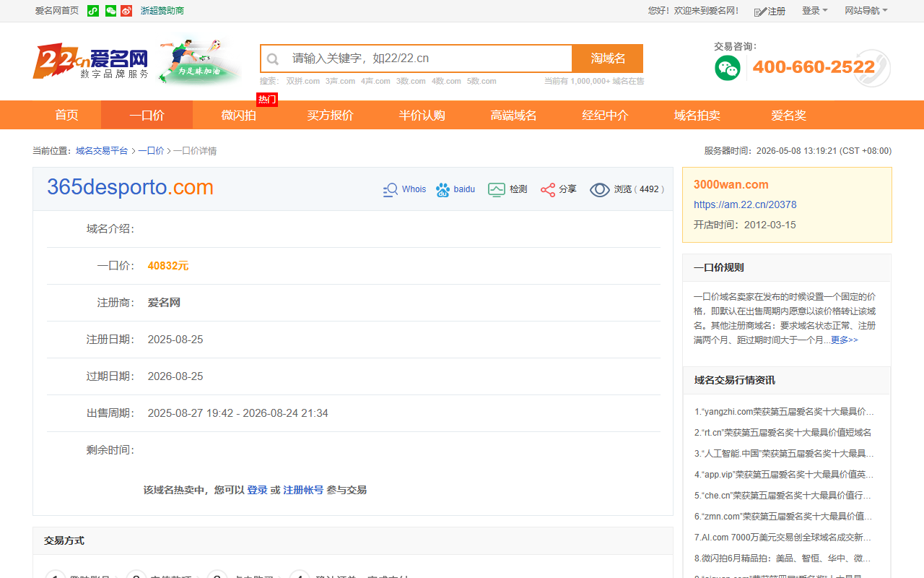Click the 一口价 breadcrumb link

[151, 151]
